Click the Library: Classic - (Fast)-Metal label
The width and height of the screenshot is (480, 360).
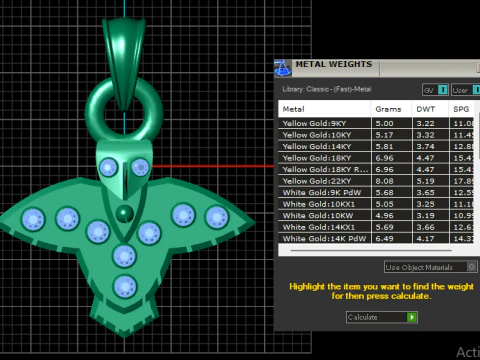(327, 89)
